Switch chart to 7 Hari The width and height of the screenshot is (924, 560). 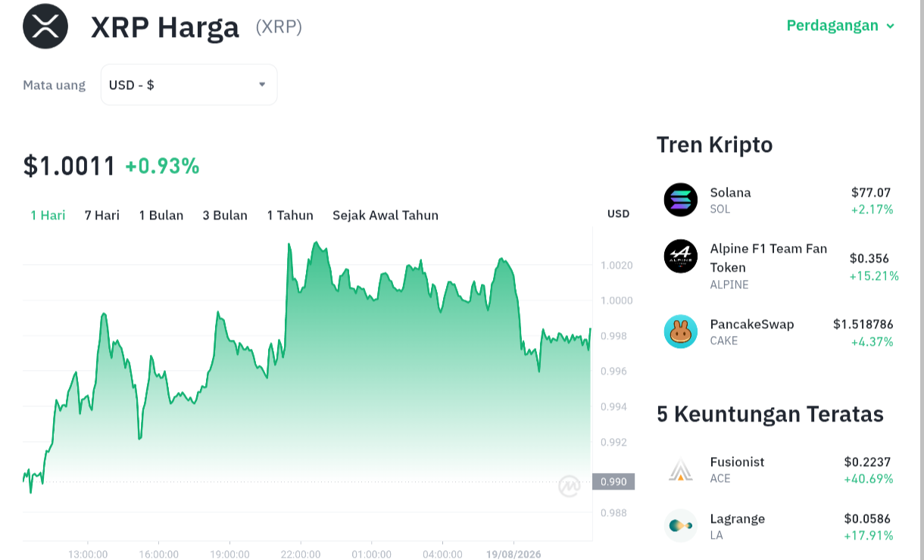(102, 215)
